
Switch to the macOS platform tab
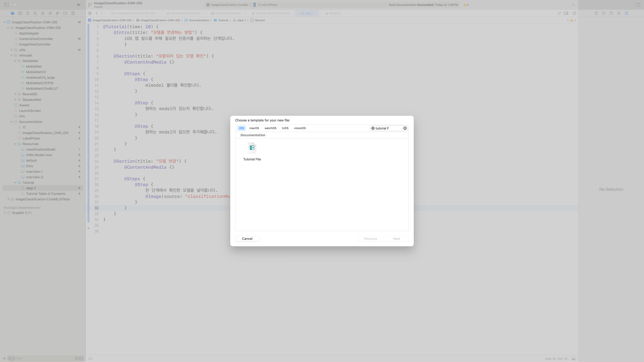point(254,128)
